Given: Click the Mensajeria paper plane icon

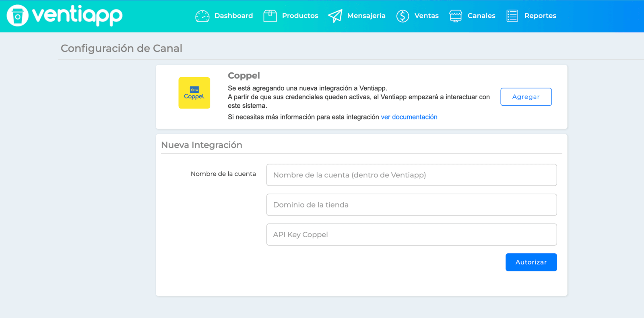Looking at the screenshot, I should coord(335,16).
